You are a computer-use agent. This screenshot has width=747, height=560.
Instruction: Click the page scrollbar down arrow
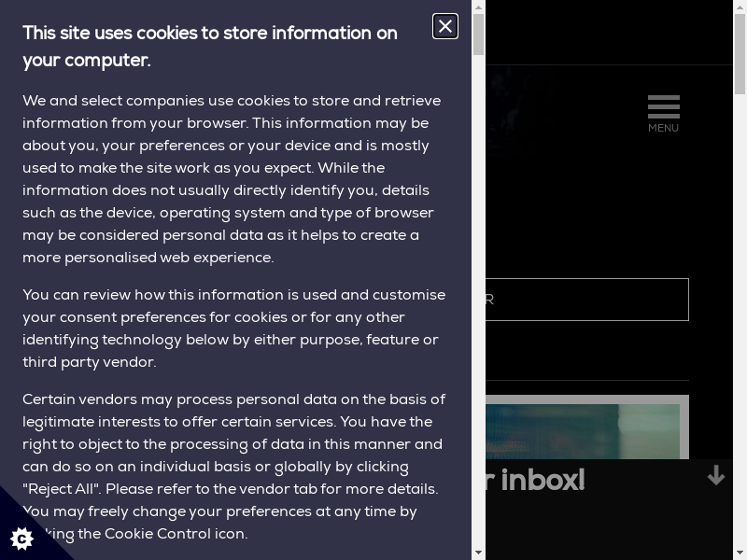(740, 553)
